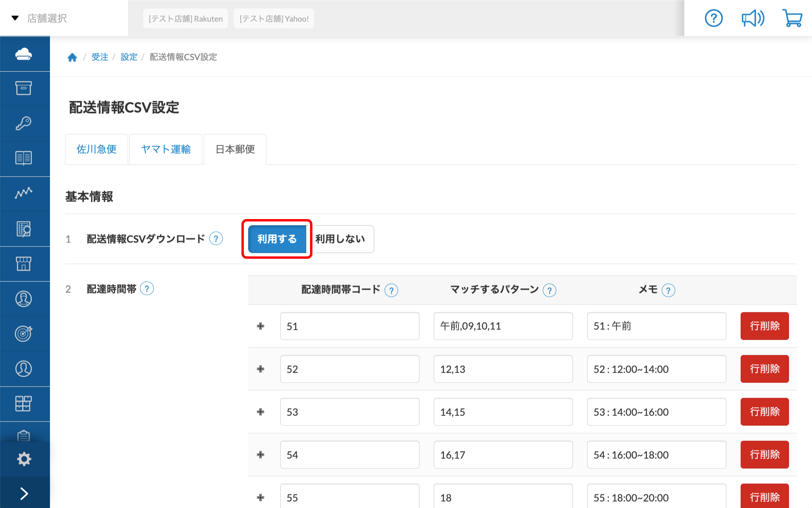
Task: Mute notifications via the speaker icon
Action: (752, 18)
